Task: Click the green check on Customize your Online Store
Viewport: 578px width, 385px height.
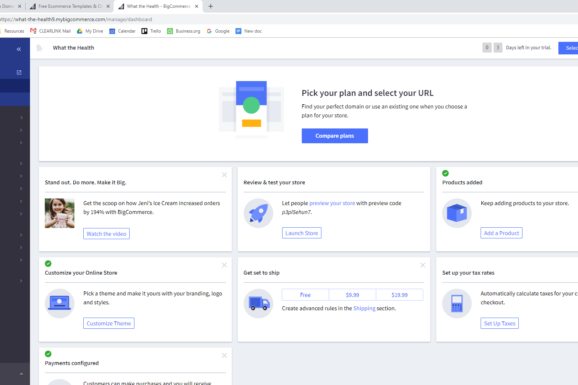Action: click(x=48, y=263)
